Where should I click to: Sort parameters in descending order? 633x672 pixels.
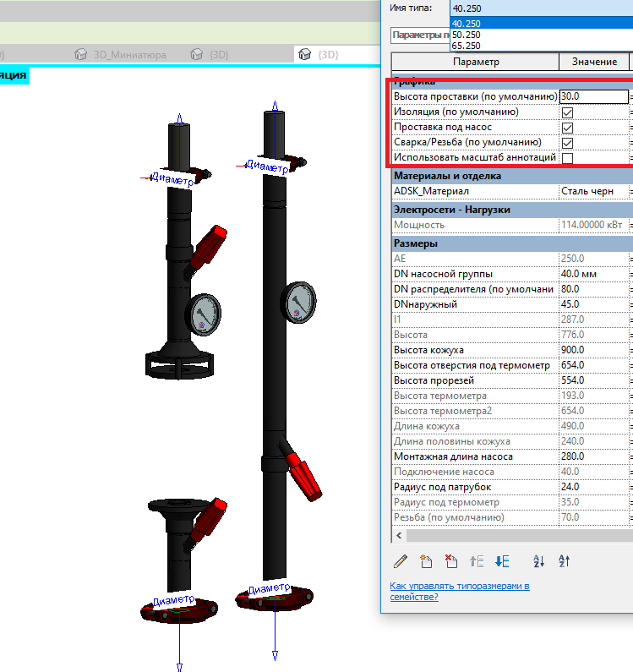(565, 560)
